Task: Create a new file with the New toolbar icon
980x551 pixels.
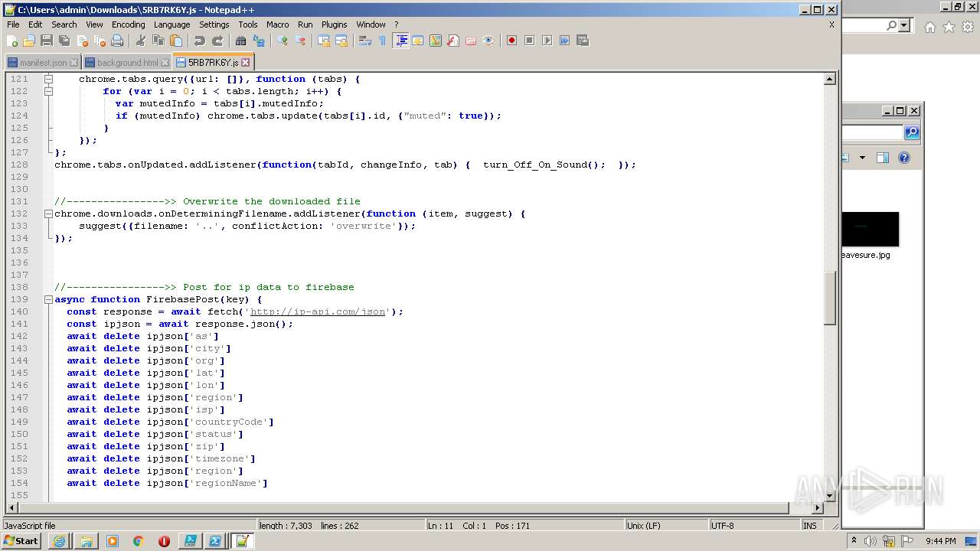Action: pos(12,41)
